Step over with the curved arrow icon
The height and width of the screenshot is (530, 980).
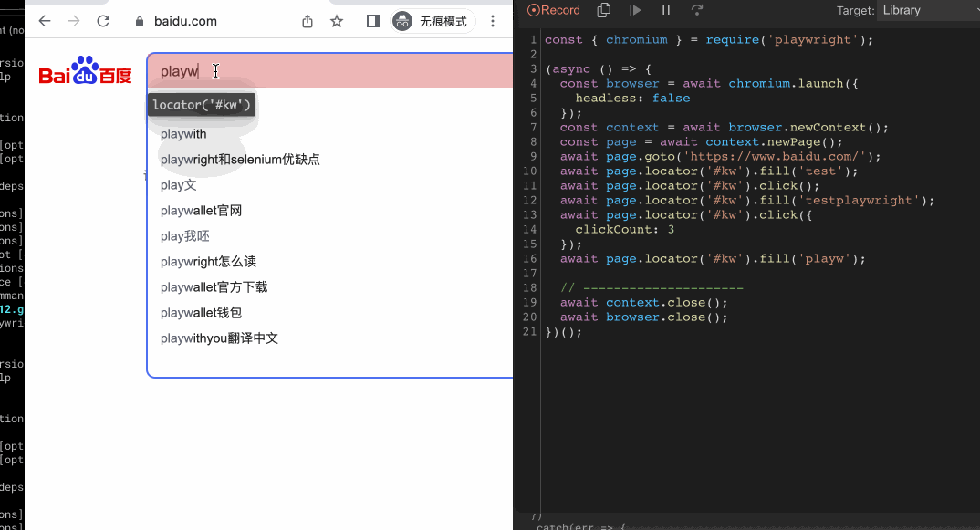coord(697,10)
